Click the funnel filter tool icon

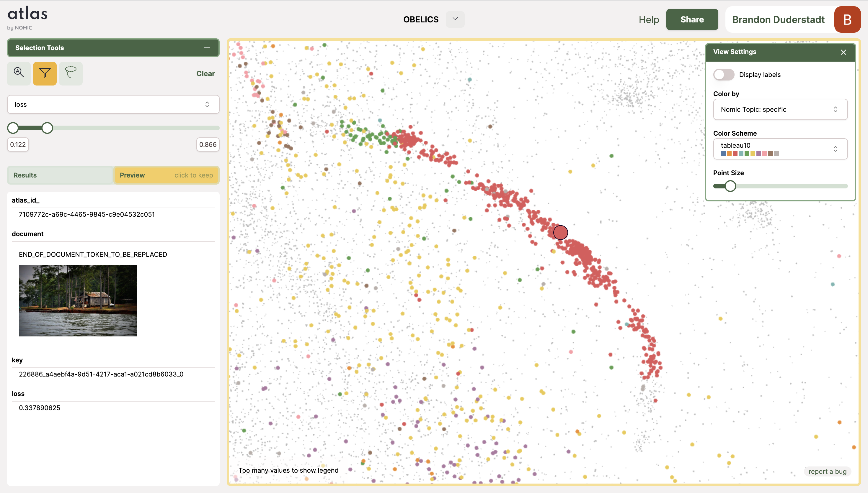point(45,73)
